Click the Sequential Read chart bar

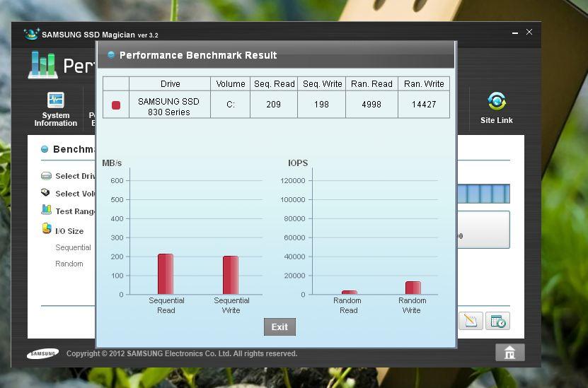166,274
